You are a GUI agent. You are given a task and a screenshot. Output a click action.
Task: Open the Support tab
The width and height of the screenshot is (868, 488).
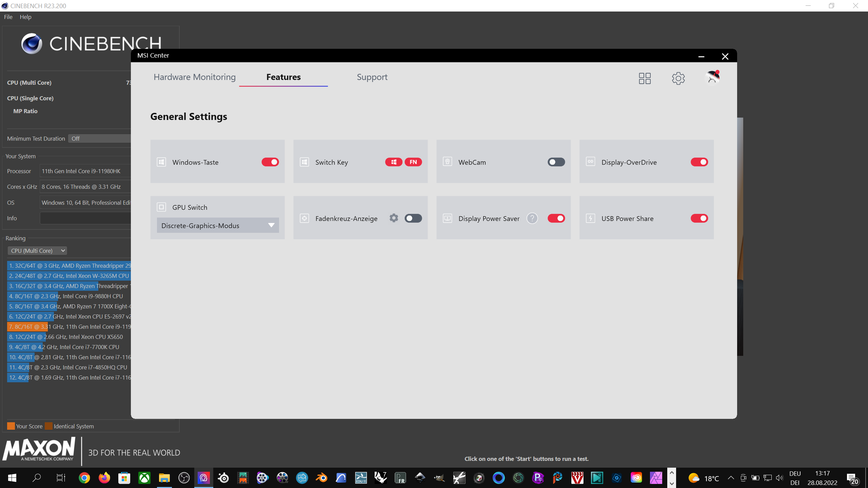[x=372, y=77]
